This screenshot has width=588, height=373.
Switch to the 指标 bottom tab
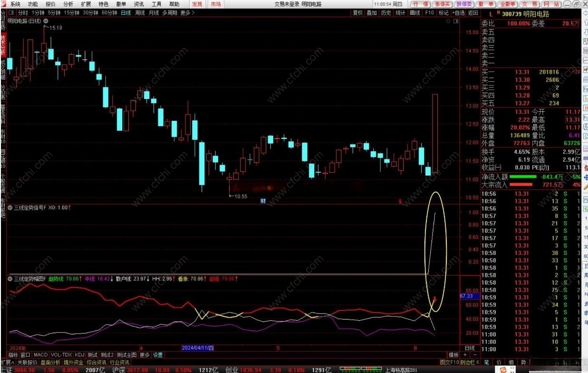point(13,355)
